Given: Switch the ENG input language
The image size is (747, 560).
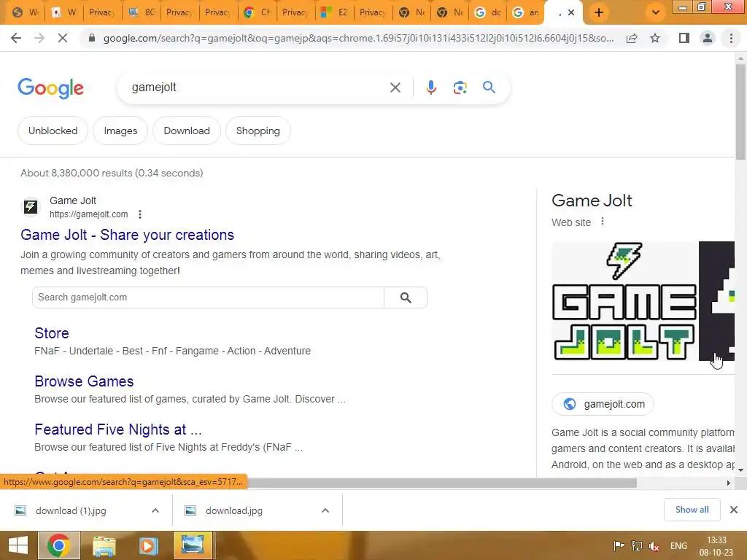Looking at the screenshot, I should [x=678, y=546].
